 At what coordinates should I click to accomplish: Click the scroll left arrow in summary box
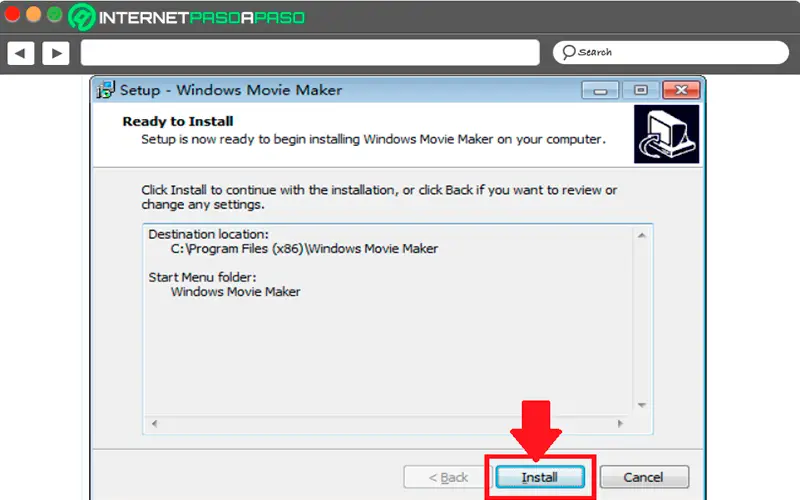(x=154, y=423)
